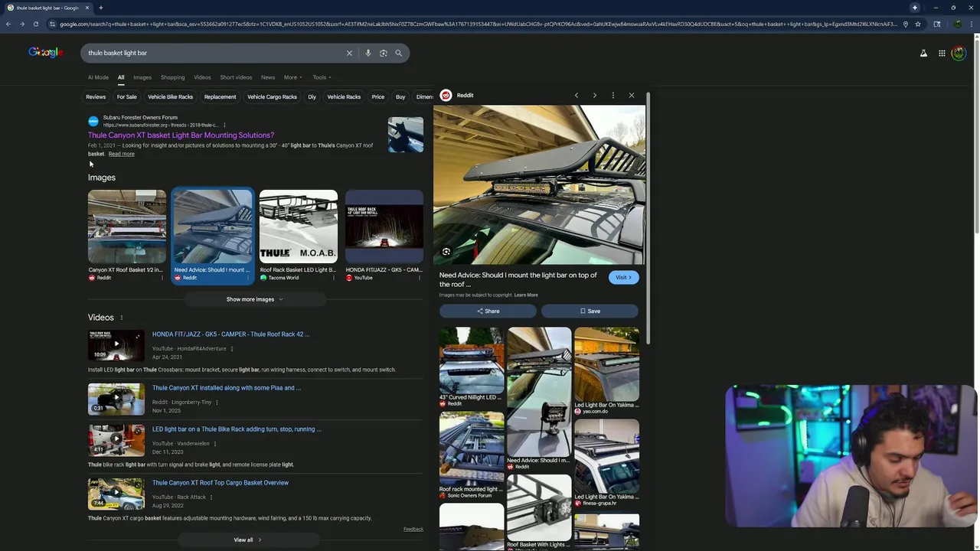Apply the Diy filter chip
The image size is (980, 551).
(x=312, y=97)
